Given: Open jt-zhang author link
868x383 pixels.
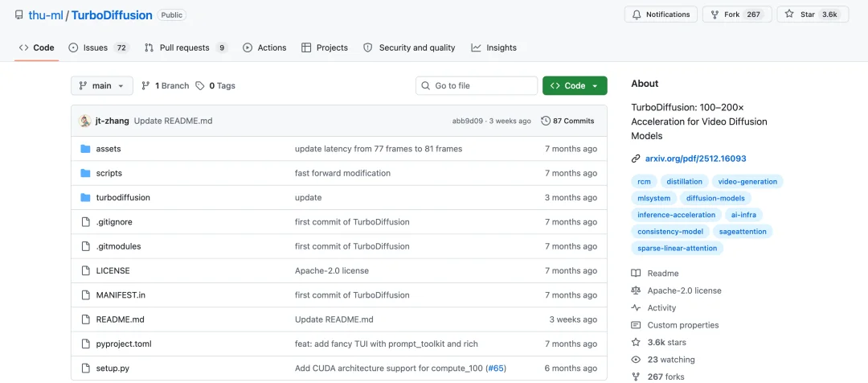Looking at the screenshot, I should click(112, 121).
